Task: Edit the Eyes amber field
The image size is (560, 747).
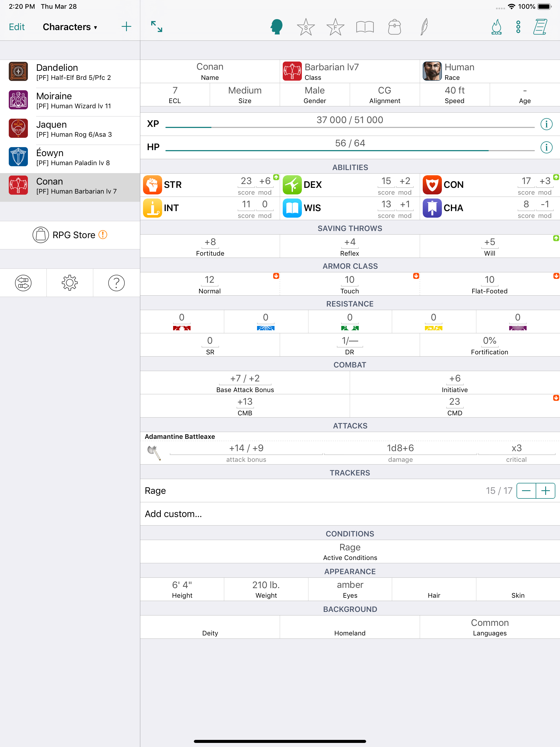Action: (x=350, y=589)
